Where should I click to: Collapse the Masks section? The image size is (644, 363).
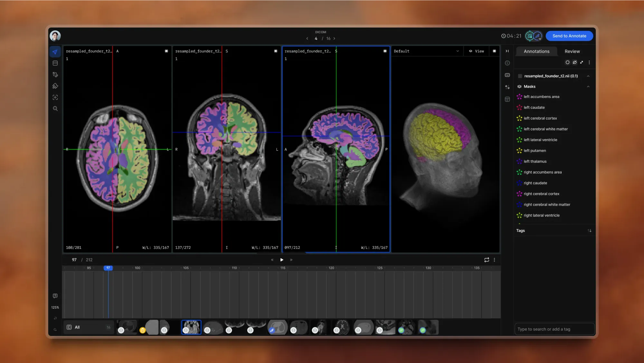tap(589, 86)
